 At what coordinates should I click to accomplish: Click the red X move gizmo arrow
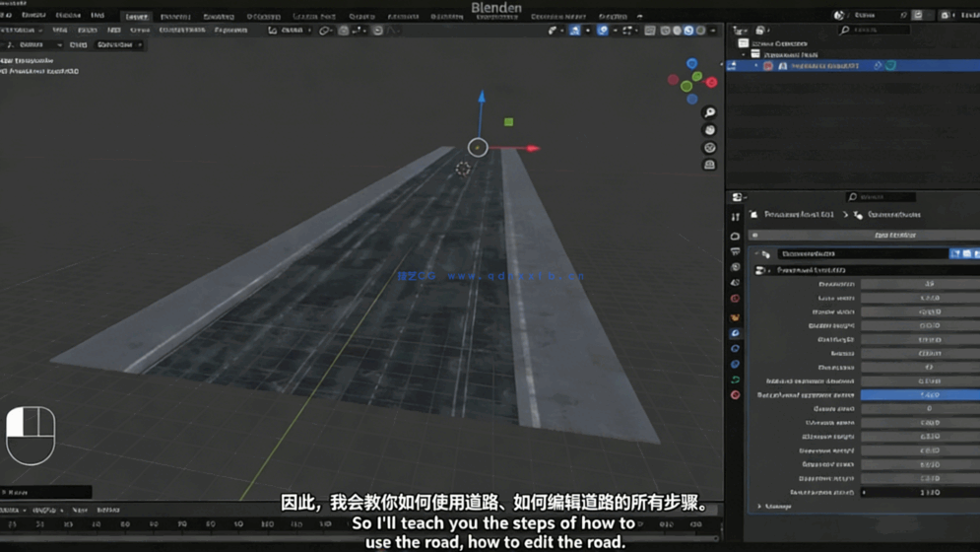tap(533, 148)
